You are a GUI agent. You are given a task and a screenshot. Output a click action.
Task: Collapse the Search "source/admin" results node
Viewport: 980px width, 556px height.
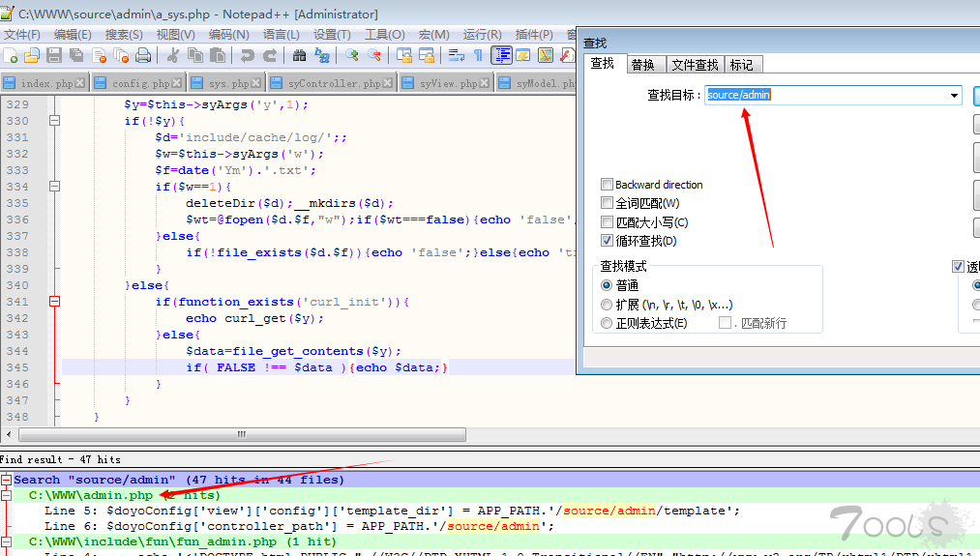[6, 480]
